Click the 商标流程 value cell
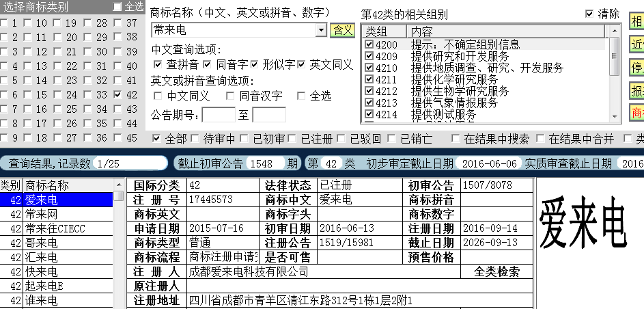 click(x=223, y=257)
